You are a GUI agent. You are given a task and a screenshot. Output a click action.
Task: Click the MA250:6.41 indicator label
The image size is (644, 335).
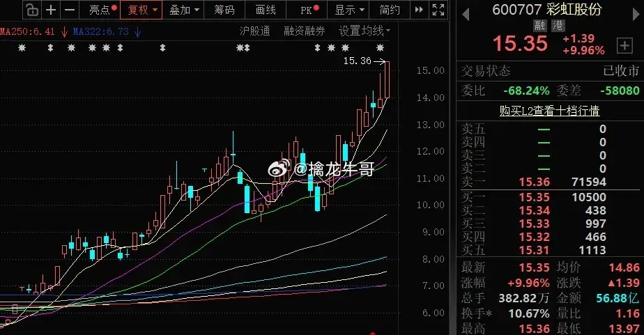(27, 31)
